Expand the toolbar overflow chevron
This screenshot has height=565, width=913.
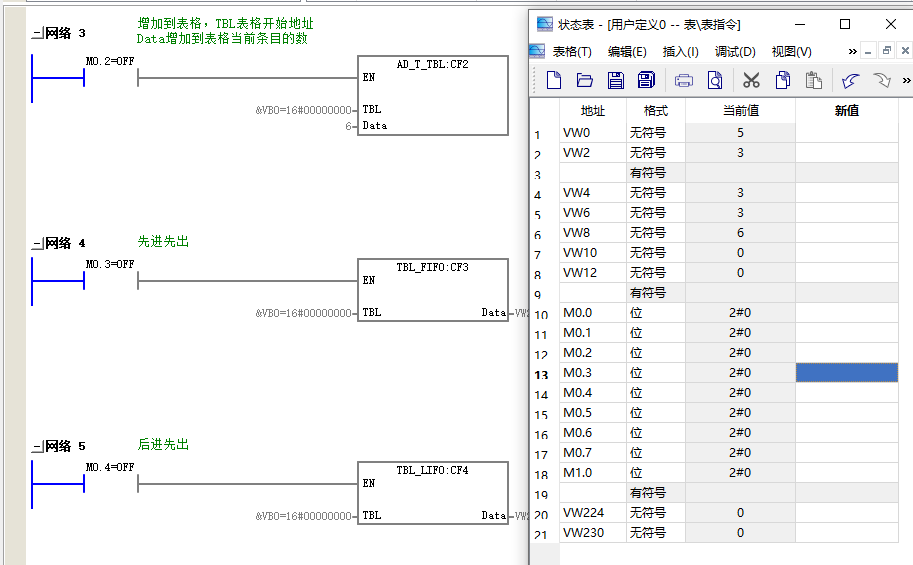[906, 80]
